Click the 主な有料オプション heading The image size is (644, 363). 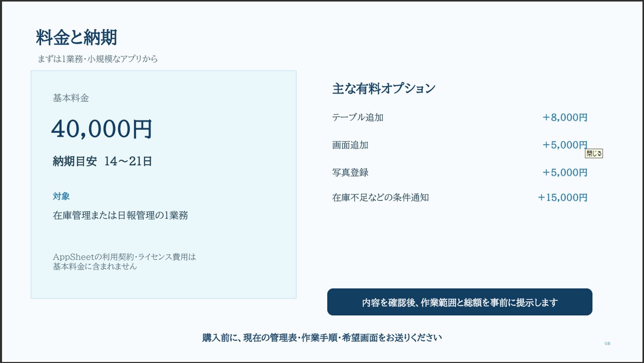pyautogui.click(x=384, y=89)
